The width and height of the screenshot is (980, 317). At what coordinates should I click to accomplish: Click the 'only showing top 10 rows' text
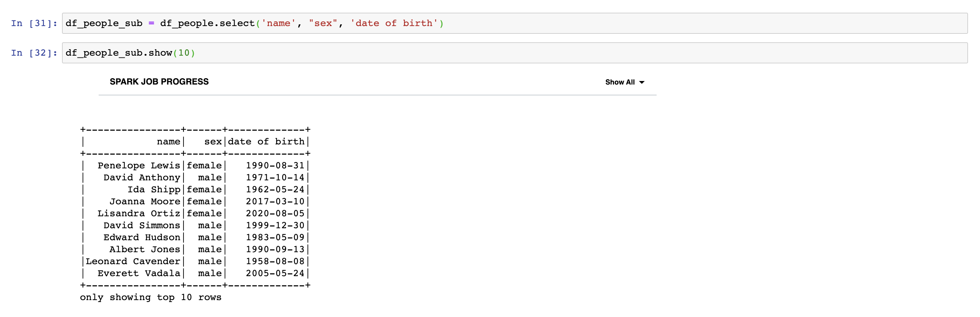pyautogui.click(x=151, y=297)
